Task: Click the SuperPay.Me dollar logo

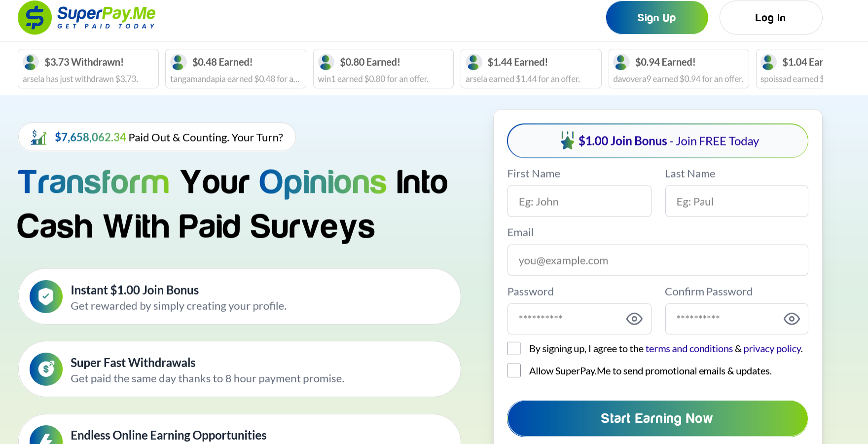Action: click(x=35, y=18)
